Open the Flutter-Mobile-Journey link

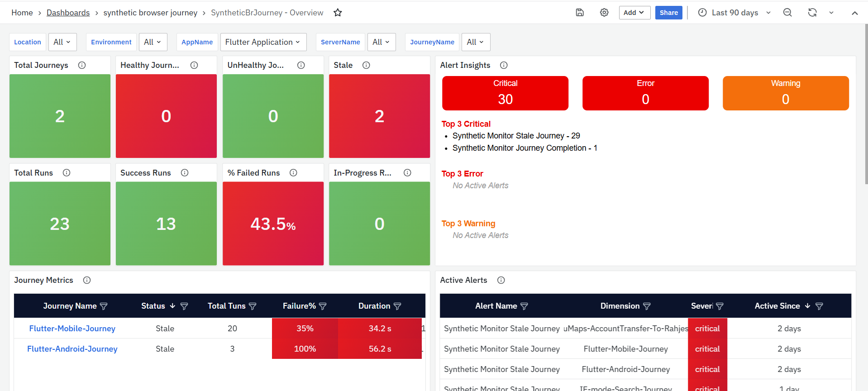pyautogui.click(x=72, y=329)
